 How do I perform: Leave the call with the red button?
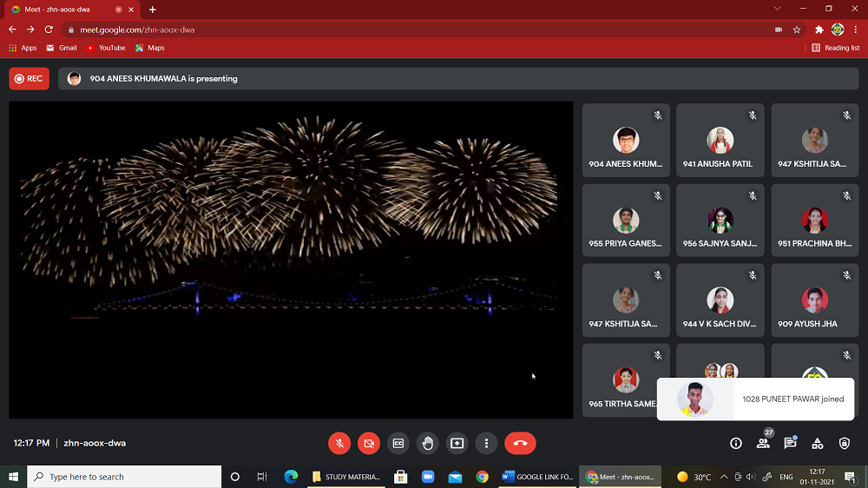click(x=520, y=443)
